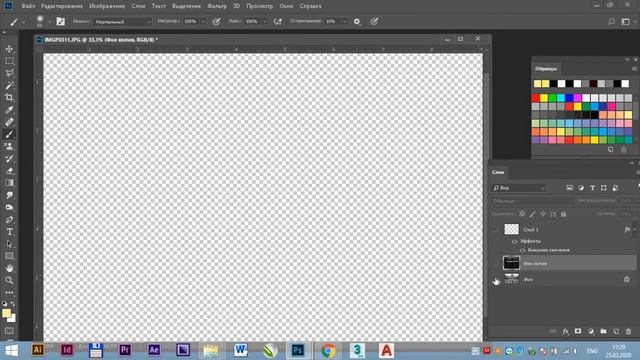This screenshot has width=640, height=360.
Task: Select the History Brush tool
Action: point(9,158)
